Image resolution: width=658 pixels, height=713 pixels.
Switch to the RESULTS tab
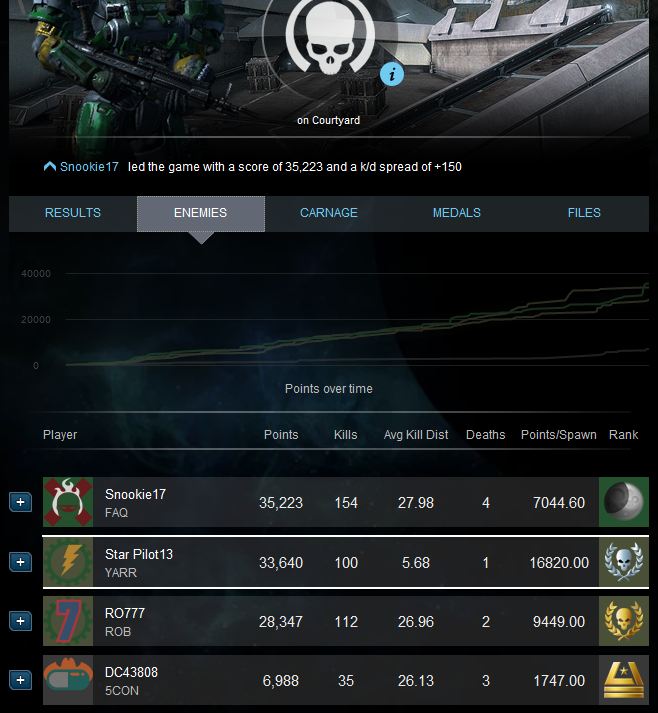[x=73, y=213]
